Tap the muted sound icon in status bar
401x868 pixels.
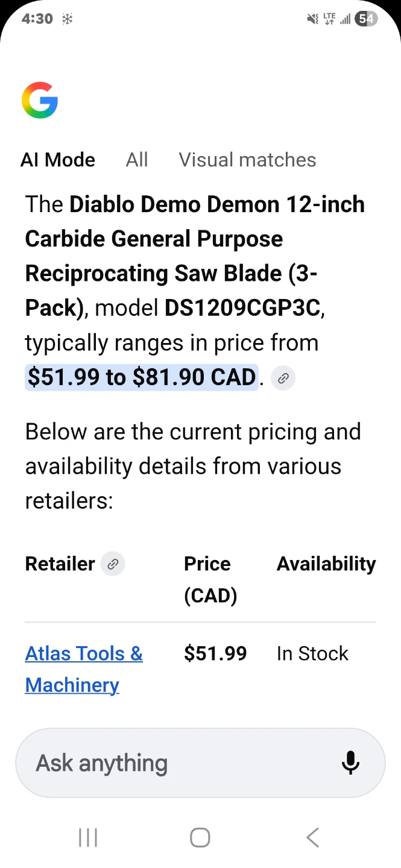(x=312, y=19)
